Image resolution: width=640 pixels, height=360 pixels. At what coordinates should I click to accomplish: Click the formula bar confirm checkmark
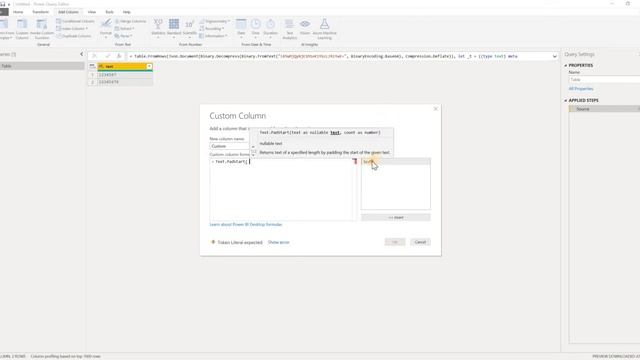(107, 56)
